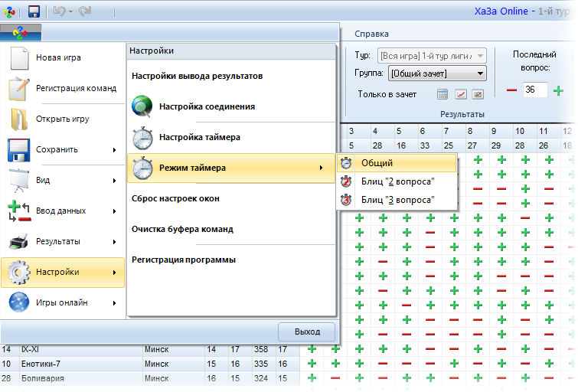This screenshot has height=392, width=578.
Task: Expand Игры онлайн submenu arrow
Action: 115,302
